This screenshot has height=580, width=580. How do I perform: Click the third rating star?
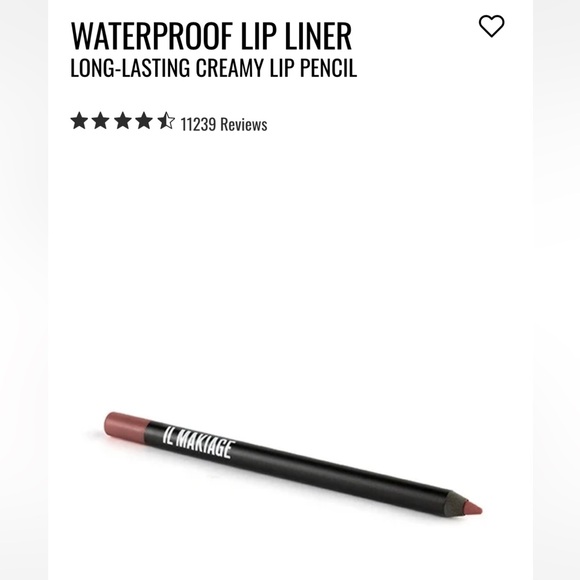coord(122,121)
